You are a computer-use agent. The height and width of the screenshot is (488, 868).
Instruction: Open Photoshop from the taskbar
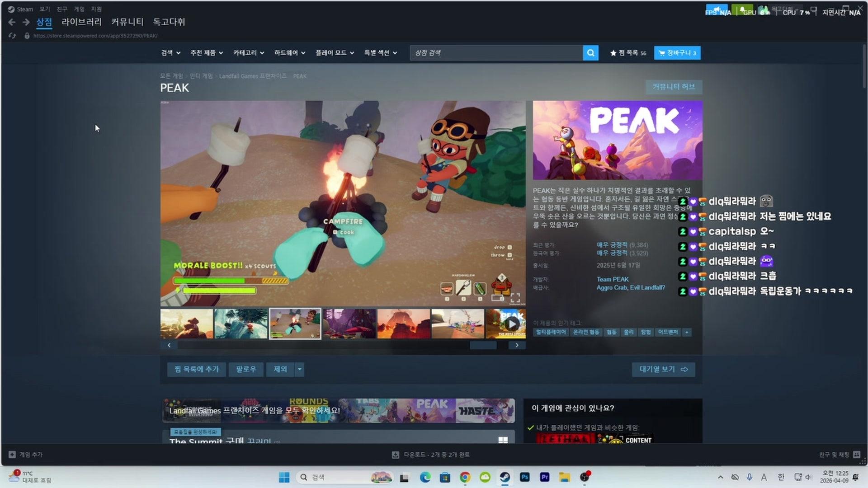click(524, 477)
